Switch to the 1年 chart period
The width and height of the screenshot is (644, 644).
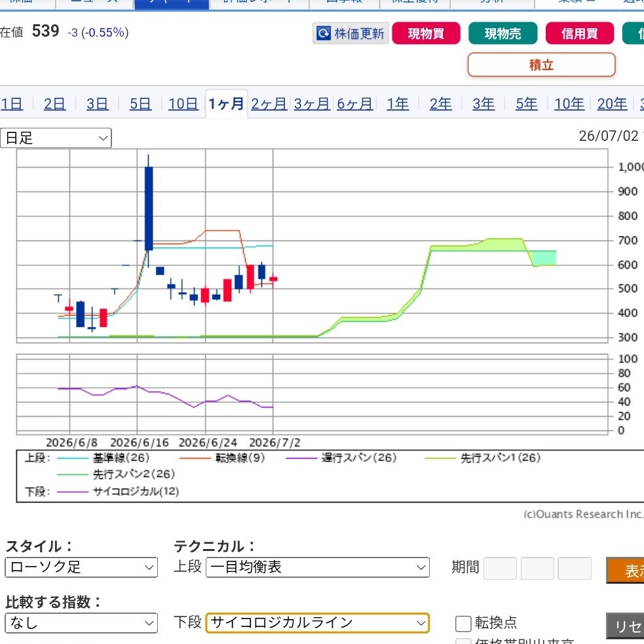point(398,104)
